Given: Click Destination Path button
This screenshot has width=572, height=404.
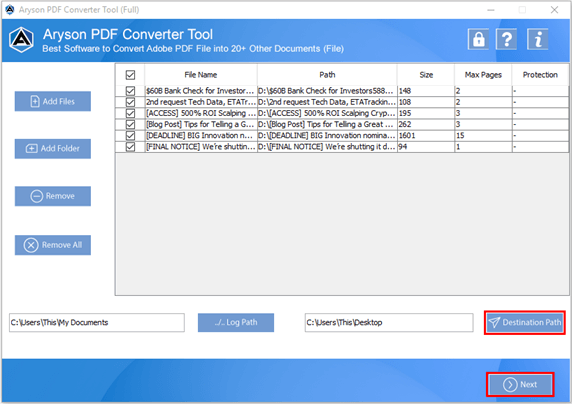Looking at the screenshot, I should pos(525,322).
